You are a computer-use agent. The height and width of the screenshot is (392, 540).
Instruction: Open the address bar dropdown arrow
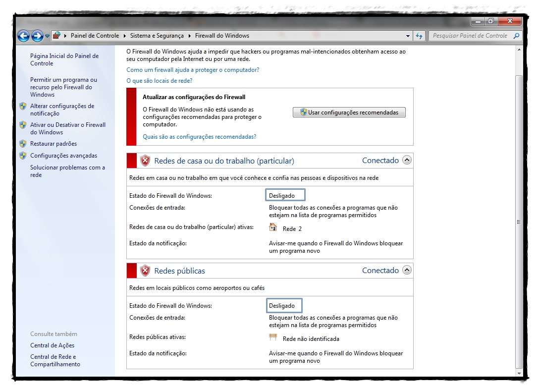(x=408, y=36)
